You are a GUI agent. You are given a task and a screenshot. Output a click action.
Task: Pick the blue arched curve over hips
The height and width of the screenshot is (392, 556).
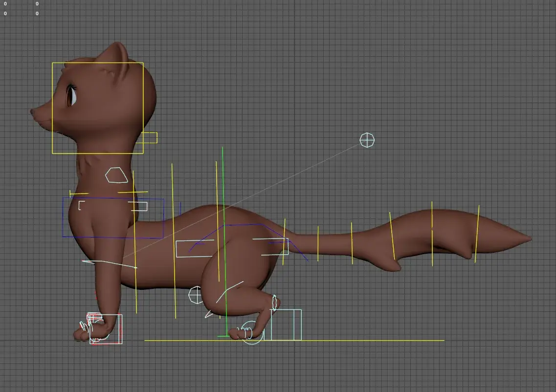[245, 225]
